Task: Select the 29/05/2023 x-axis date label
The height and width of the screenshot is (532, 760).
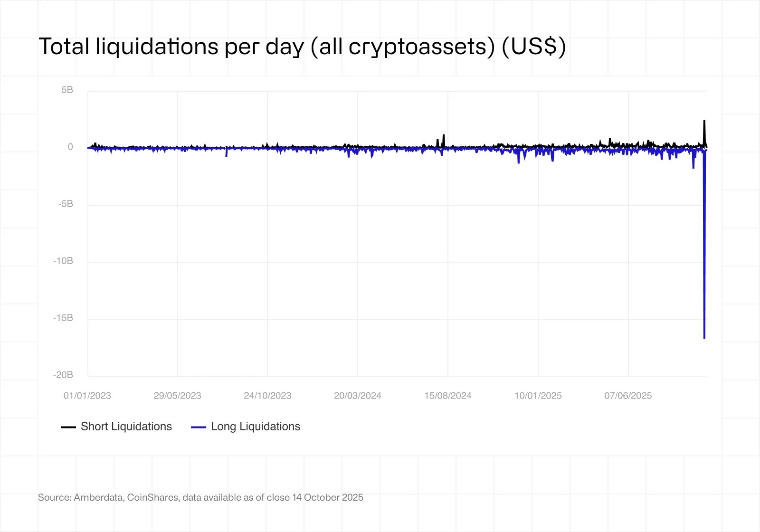Action: coord(177,396)
